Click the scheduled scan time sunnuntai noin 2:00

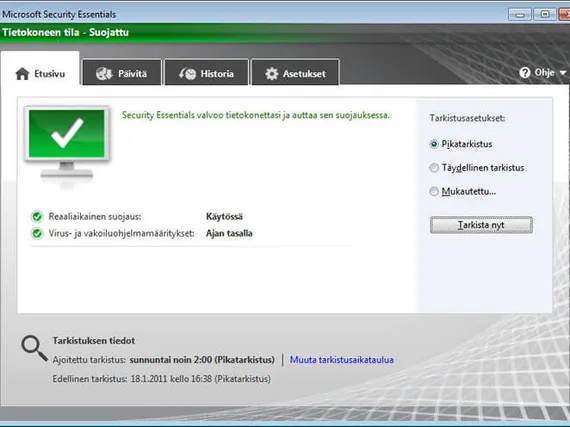coord(171,360)
